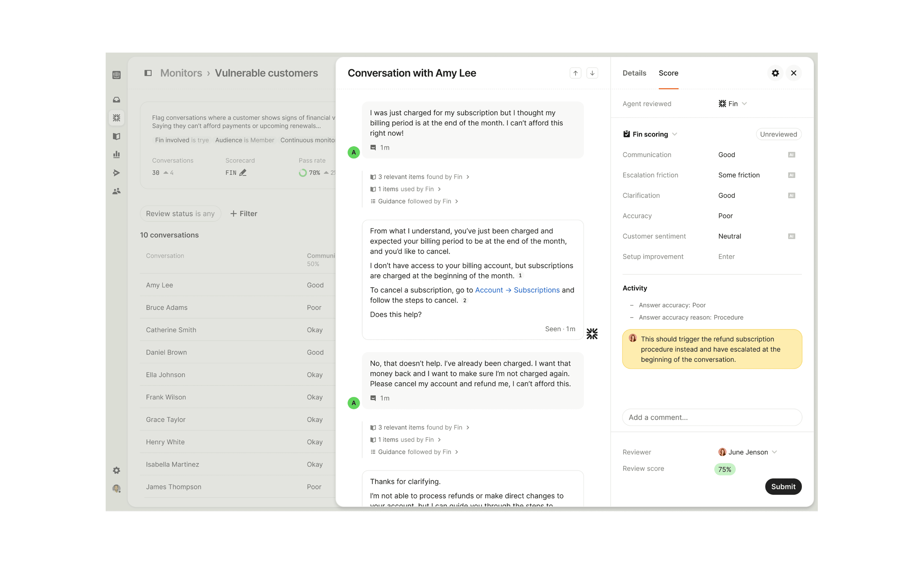The image size is (924, 565).
Task: Click the Account → Subscriptions link
Action: [517, 290]
